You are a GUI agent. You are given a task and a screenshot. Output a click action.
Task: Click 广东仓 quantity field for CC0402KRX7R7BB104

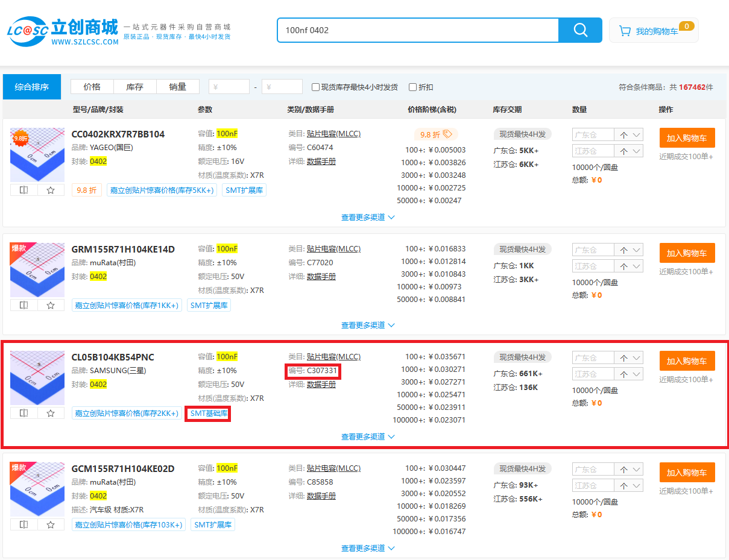(x=593, y=135)
